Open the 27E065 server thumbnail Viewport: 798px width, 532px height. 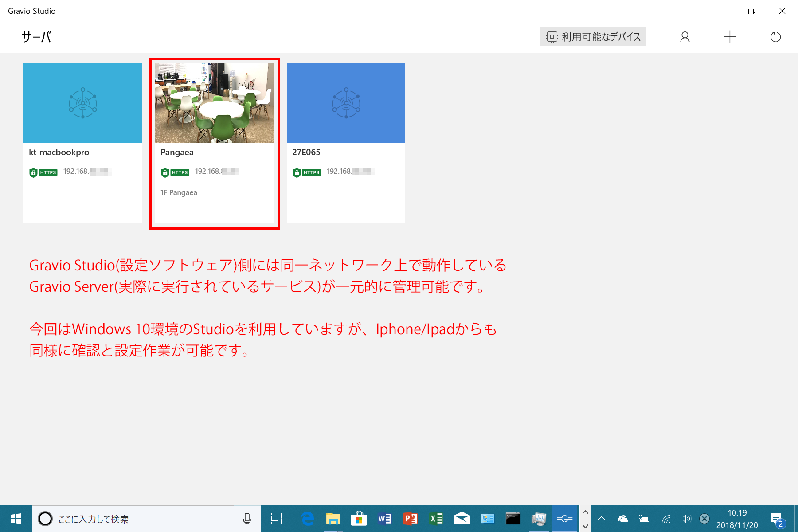pos(346,103)
